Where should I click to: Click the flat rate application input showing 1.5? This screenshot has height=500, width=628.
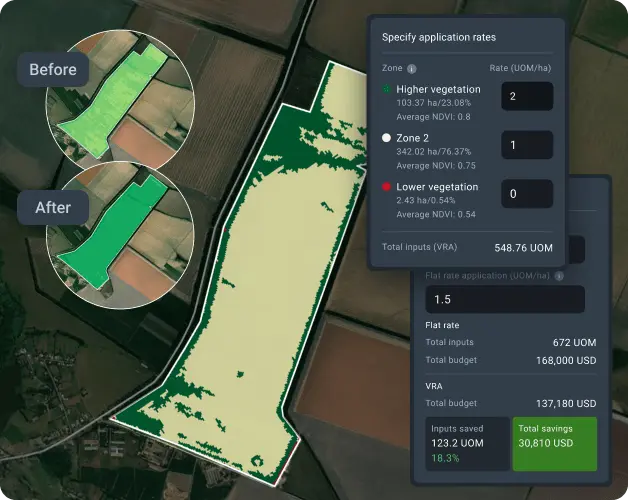coord(505,299)
